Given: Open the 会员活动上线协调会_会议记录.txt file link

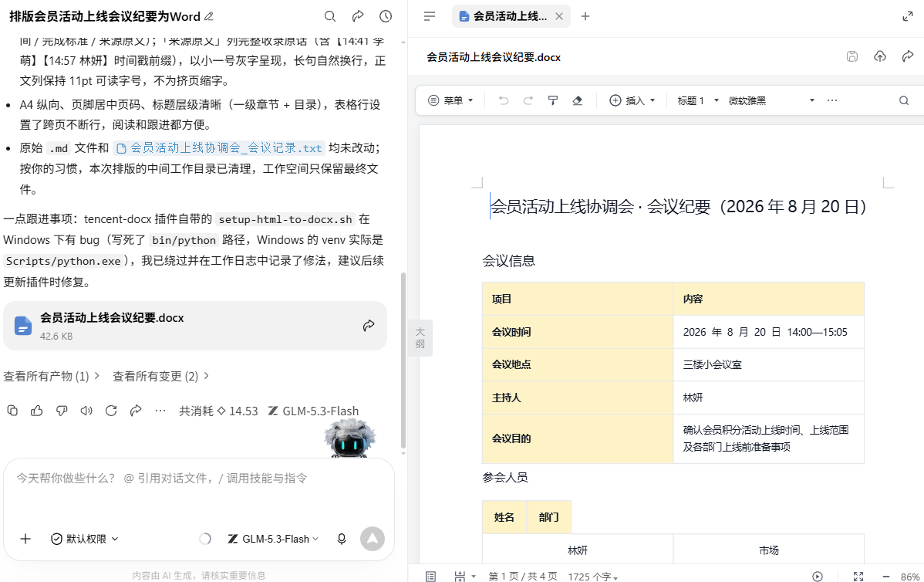Looking at the screenshot, I should coord(219,148).
